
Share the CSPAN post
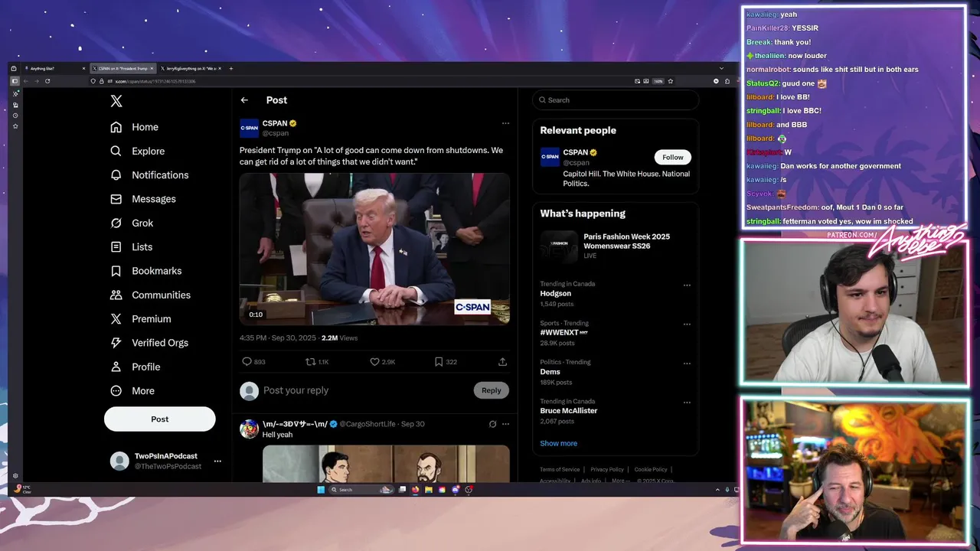[502, 361]
